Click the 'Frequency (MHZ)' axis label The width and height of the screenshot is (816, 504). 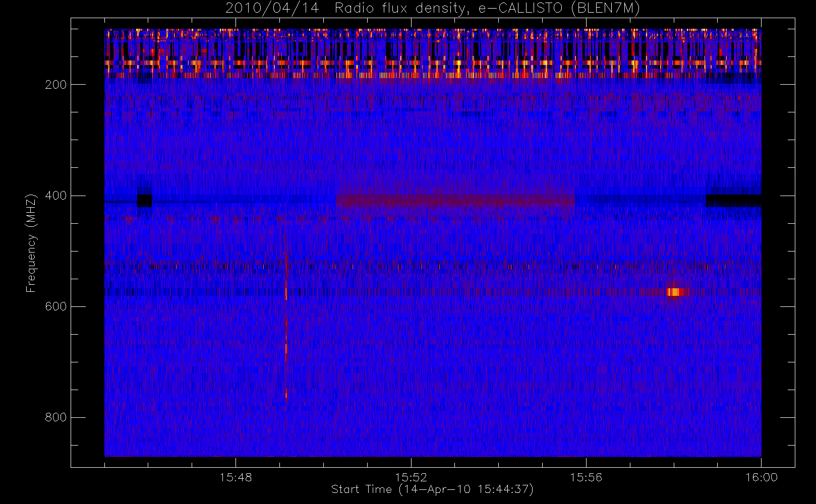pyautogui.click(x=31, y=243)
